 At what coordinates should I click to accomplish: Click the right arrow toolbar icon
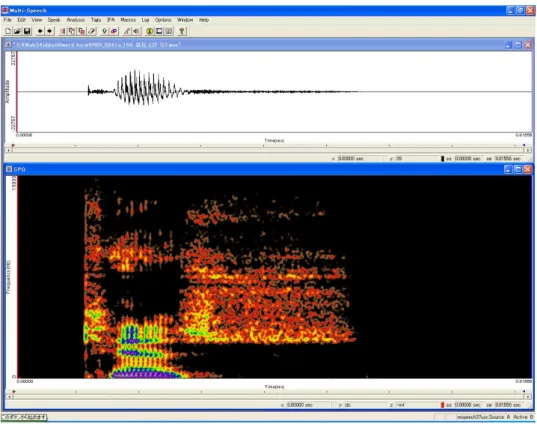[x=50, y=31]
